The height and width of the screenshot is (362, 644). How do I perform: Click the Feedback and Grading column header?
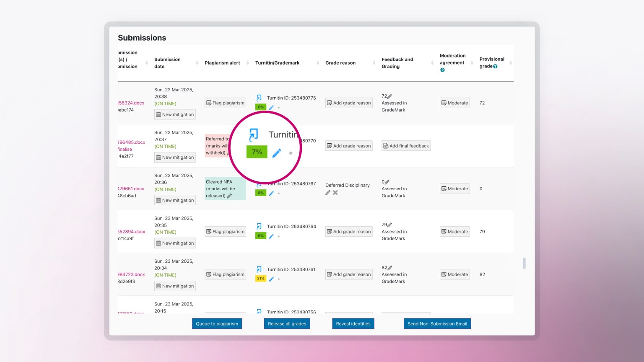397,63
